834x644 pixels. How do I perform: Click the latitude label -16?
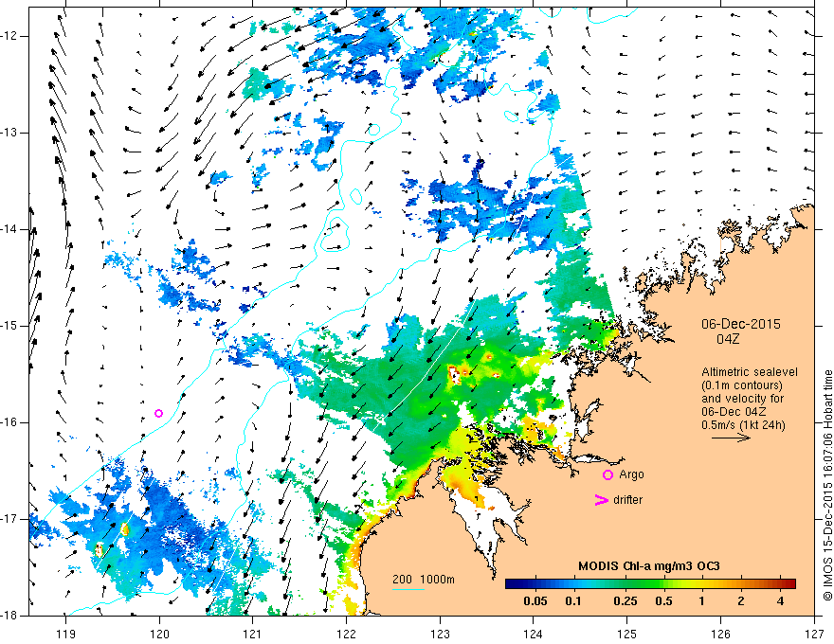9,422
